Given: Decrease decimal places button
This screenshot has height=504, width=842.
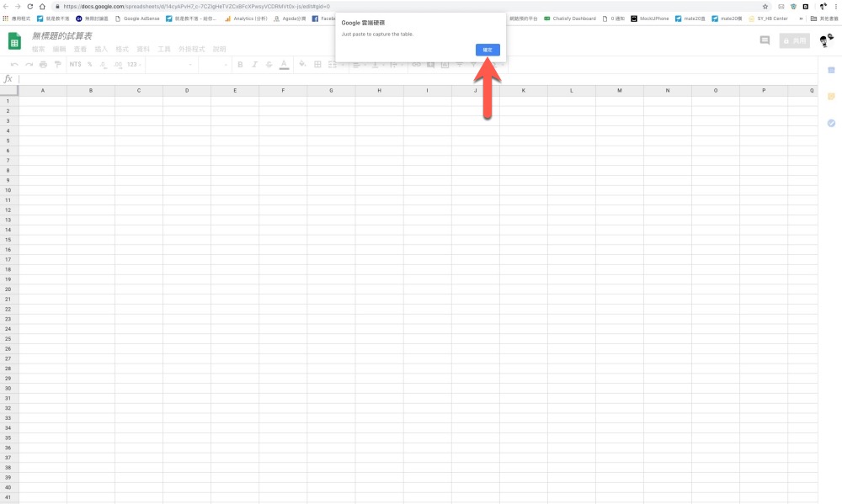Looking at the screenshot, I should 103,65.
